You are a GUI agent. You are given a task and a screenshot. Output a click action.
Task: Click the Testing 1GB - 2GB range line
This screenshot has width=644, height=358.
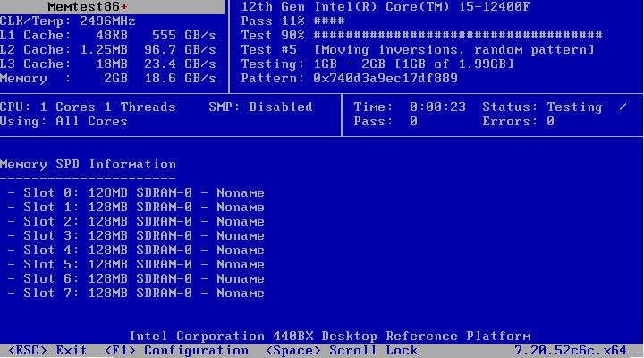point(377,64)
